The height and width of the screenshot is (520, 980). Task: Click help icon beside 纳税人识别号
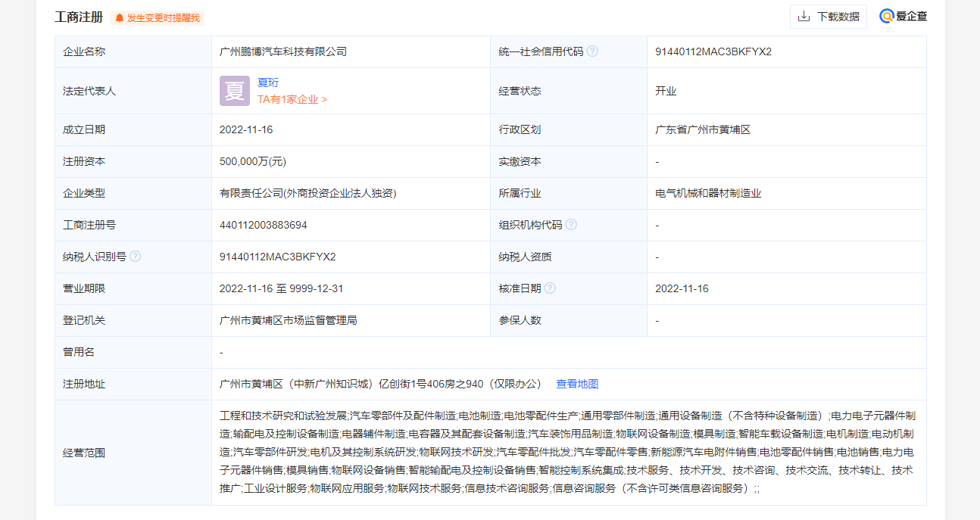click(135, 257)
